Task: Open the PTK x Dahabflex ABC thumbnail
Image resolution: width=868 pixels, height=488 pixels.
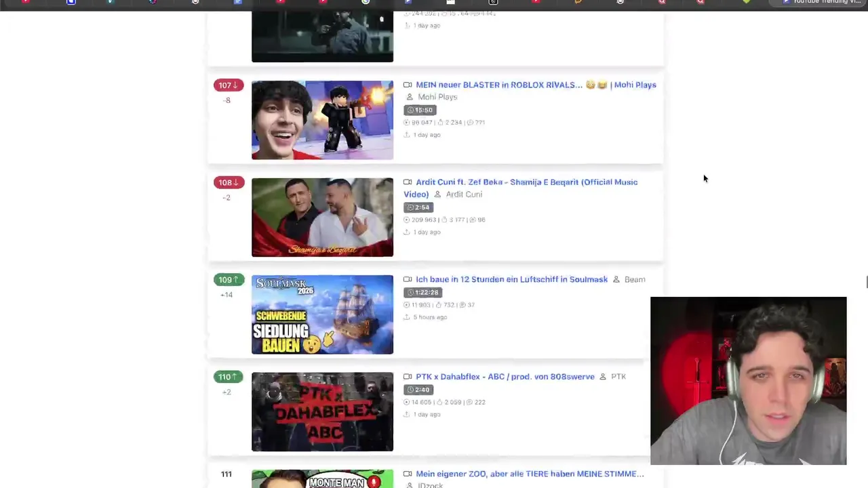Action: [x=322, y=411]
